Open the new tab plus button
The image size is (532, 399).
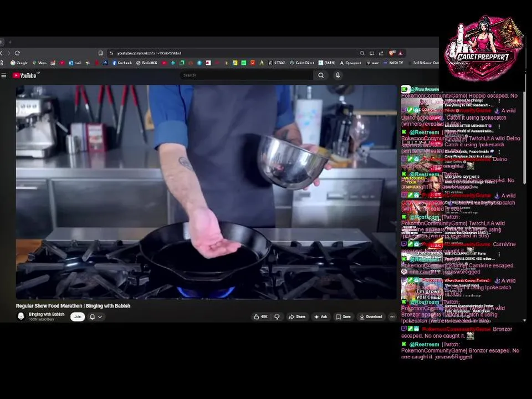[10, 42]
